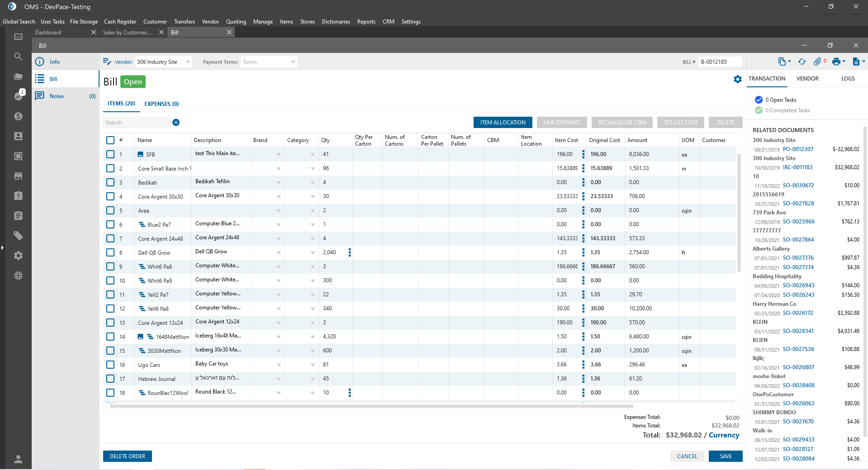Open the Reports menu

[x=366, y=22]
